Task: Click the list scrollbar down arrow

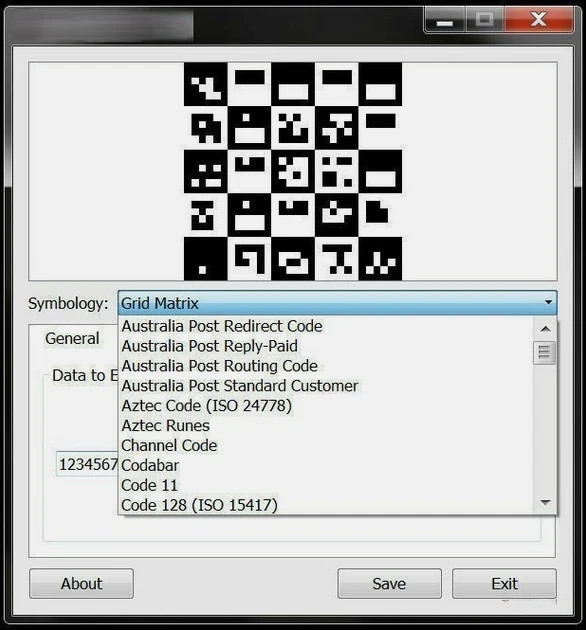Action: [545, 502]
